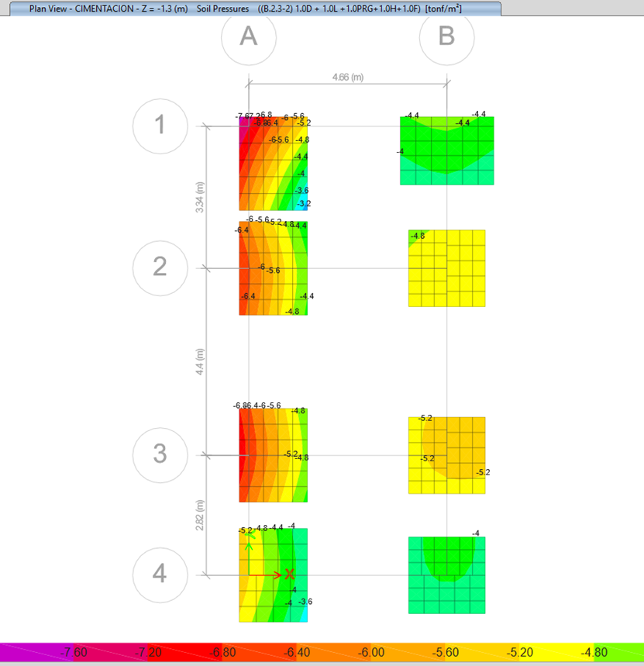Select the 3.34 (m) vertical dimension label
This screenshot has width=644, height=666.
(199, 197)
